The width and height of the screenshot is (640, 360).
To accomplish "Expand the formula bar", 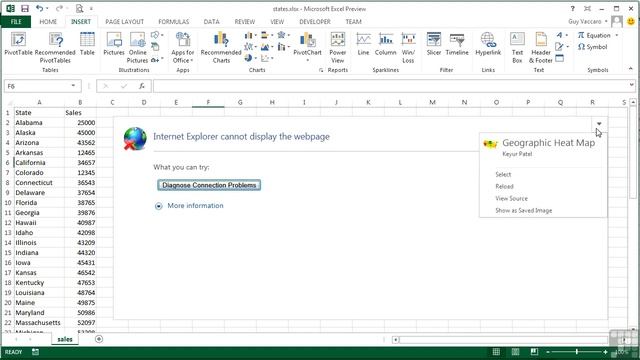I will 631,85.
